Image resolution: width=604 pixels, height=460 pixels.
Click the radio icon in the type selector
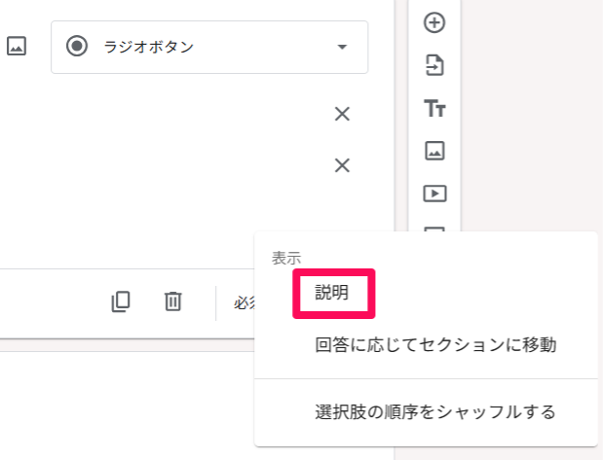[x=77, y=47]
